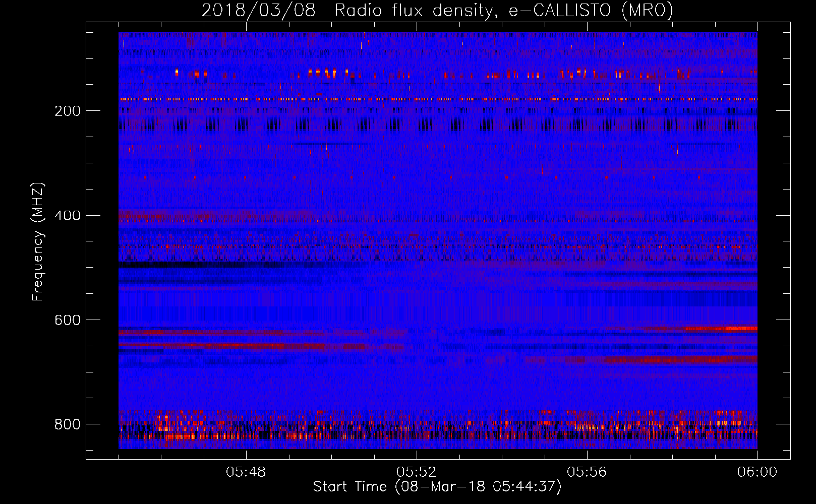This screenshot has height=504, width=816.
Task: Click the 600 frequency tick label
Action: tap(68, 320)
